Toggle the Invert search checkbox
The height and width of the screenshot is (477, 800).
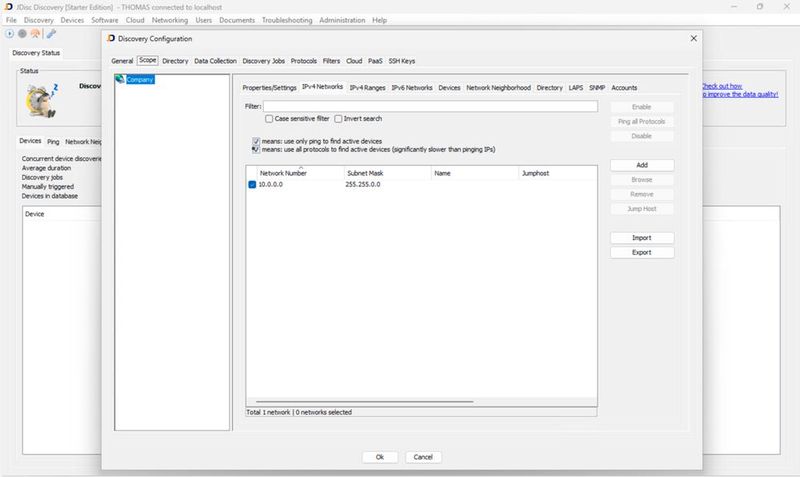coord(338,119)
